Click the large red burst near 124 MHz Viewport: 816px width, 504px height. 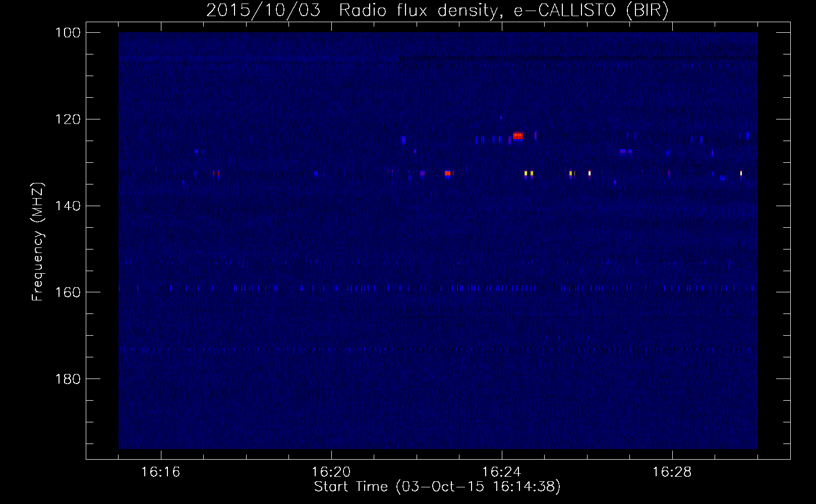pos(518,136)
